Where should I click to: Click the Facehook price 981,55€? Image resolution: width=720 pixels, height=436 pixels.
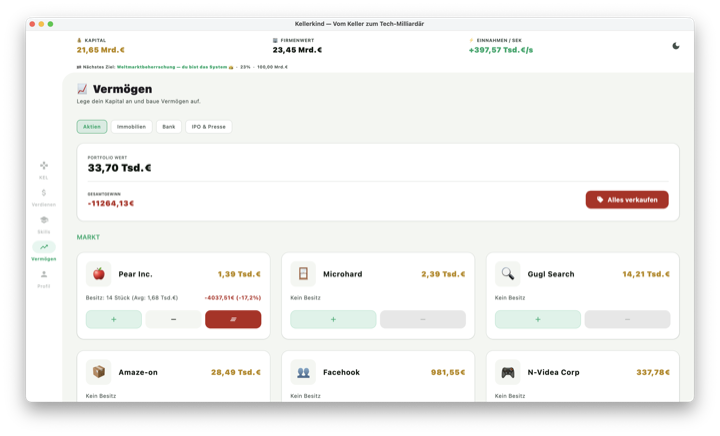(448, 372)
